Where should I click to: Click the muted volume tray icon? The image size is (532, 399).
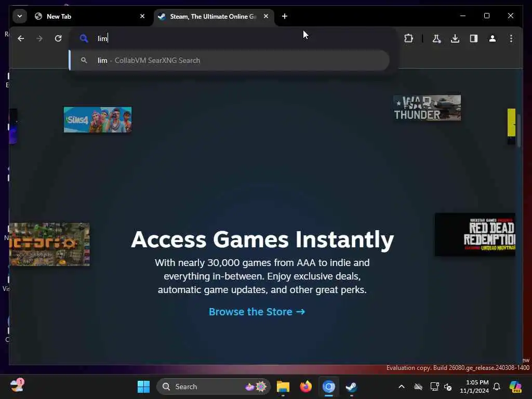(448, 387)
